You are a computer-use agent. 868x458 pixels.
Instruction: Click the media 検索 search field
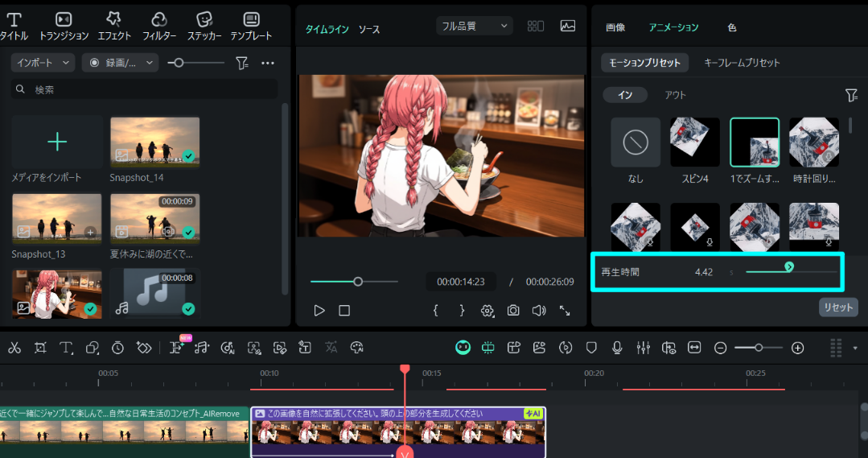[145, 89]
